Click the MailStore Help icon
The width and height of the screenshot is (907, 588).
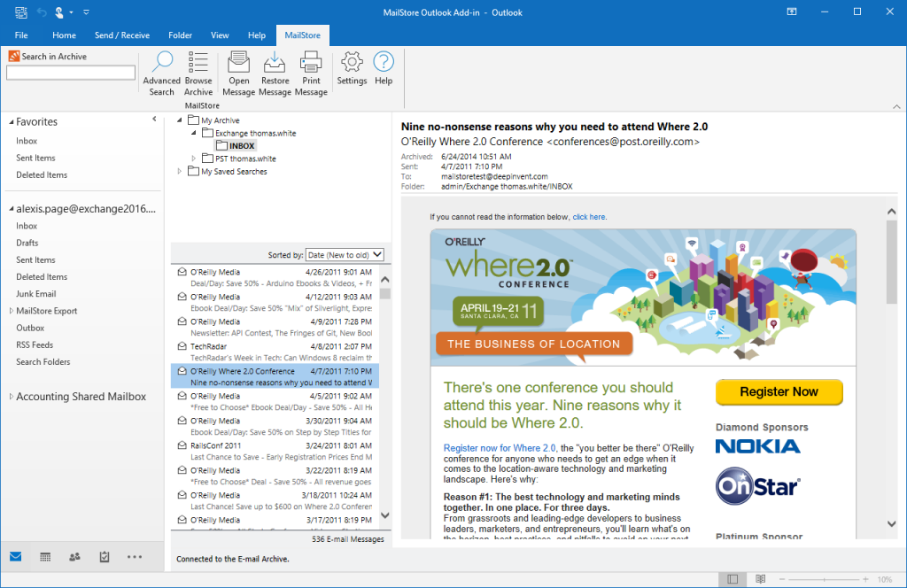tap(384, 71)
